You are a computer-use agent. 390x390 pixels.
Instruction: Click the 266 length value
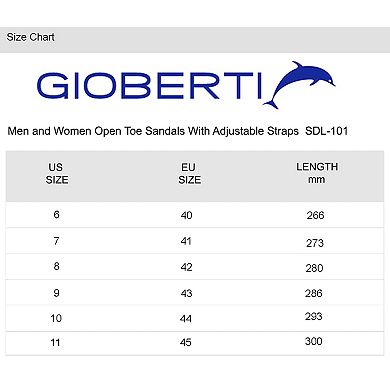tap(315, 215)
